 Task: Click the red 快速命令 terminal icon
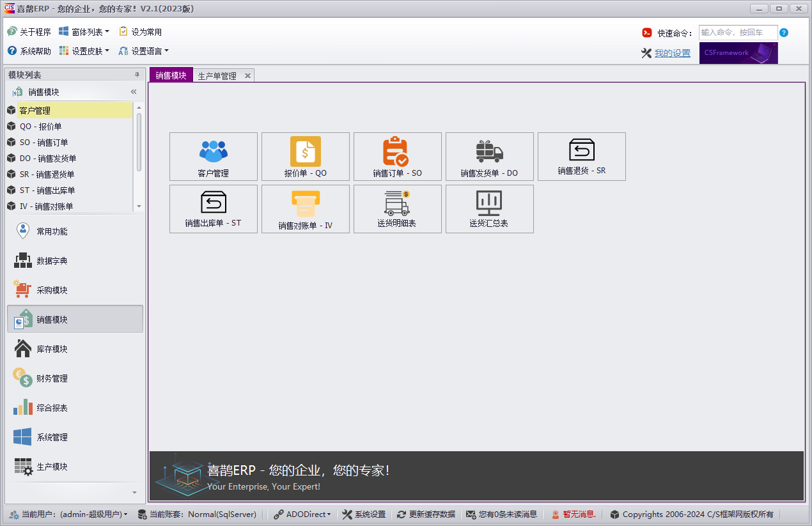pyautogui.click(x=647, y=33)
